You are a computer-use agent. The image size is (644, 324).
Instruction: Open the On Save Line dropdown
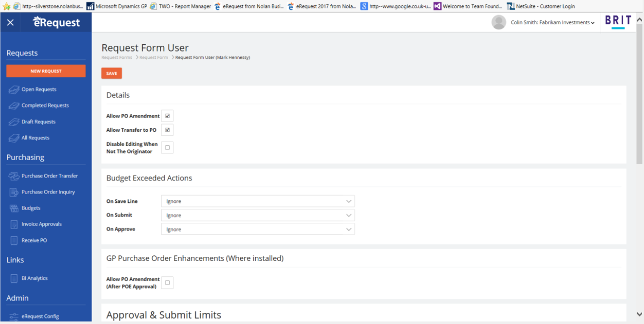pos(257,201)
